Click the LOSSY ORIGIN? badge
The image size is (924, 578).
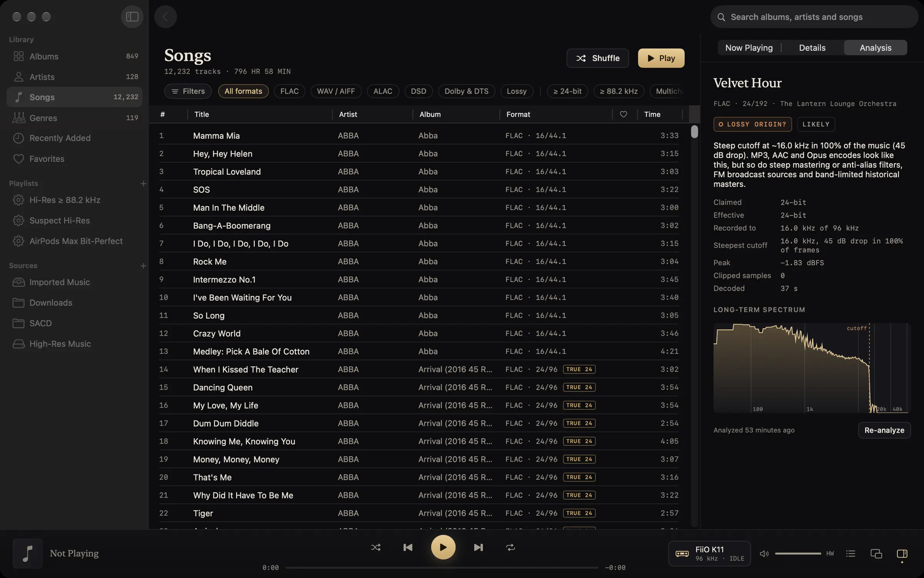753,124
